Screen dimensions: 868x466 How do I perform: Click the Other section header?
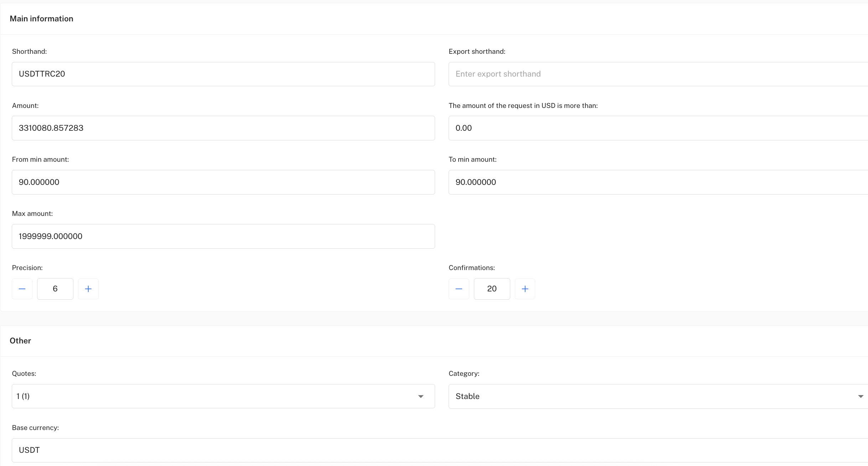(20, 341)
